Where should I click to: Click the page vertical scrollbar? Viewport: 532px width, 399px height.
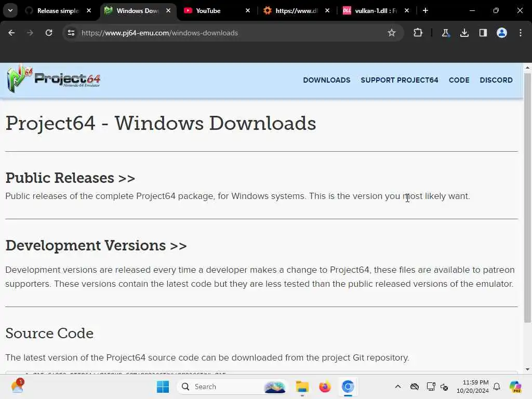(527, 197)
